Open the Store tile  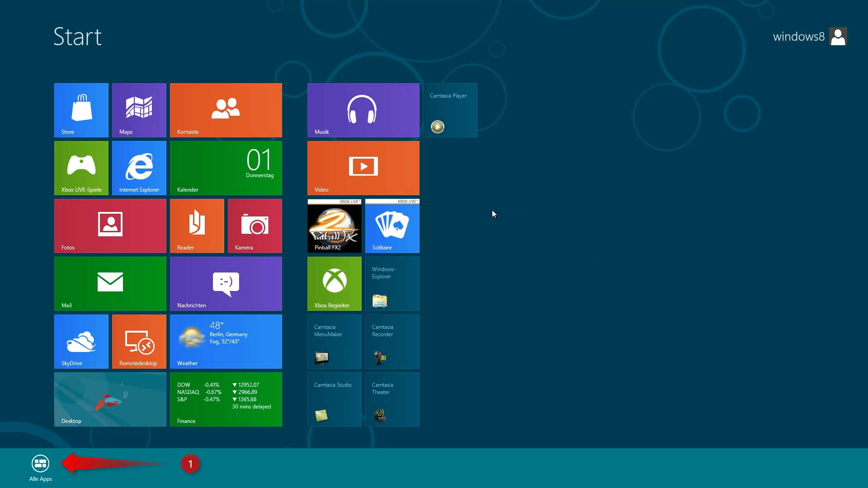pyautogui.click(x=81, y=110)
